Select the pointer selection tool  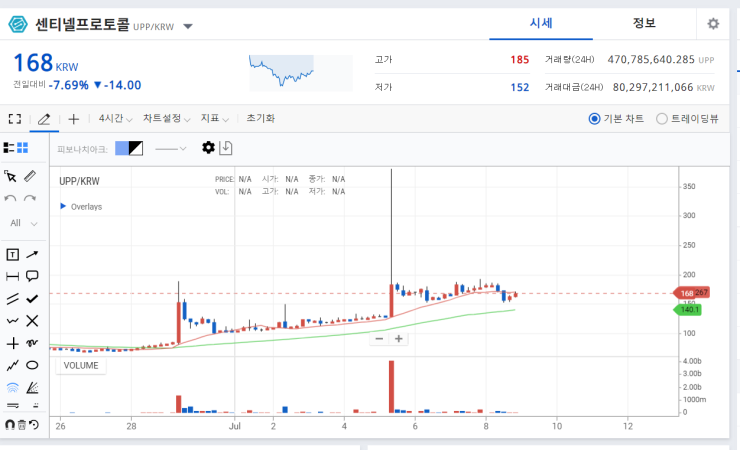(x=10, y=176)
